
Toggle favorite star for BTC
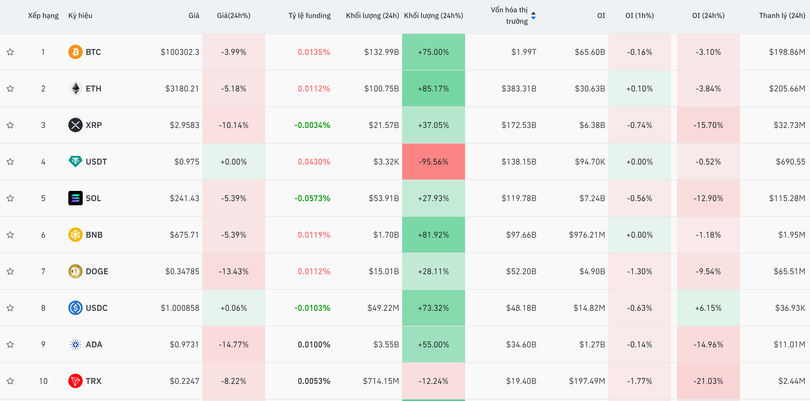[x=11, y=52]
